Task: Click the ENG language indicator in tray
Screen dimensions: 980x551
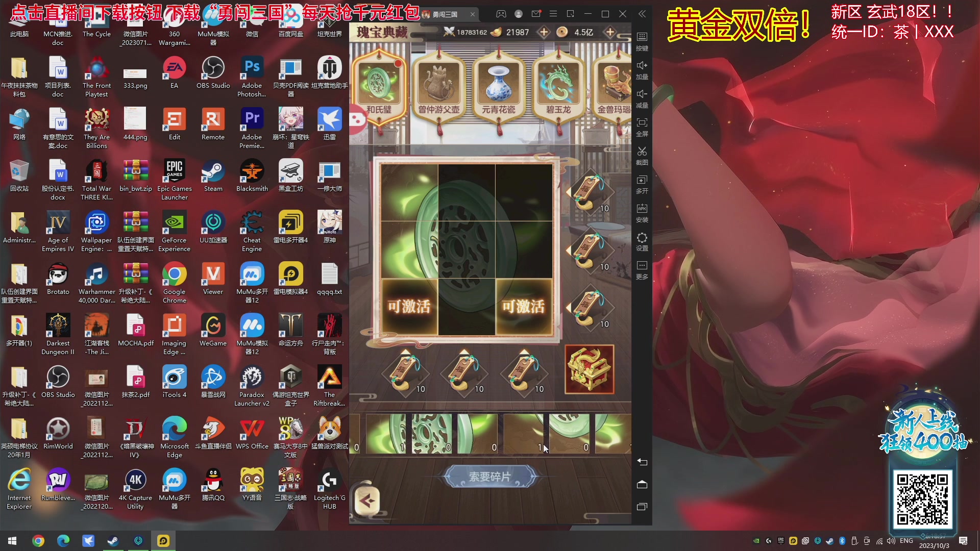Action: [906, 541]
